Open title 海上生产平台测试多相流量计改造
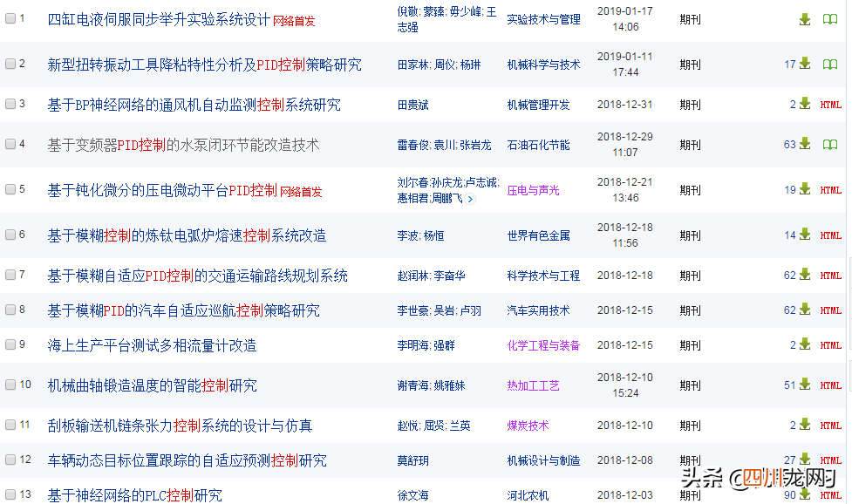Viewport: 852px width, 504px height. pyautogui.click(x=152, y=345)
